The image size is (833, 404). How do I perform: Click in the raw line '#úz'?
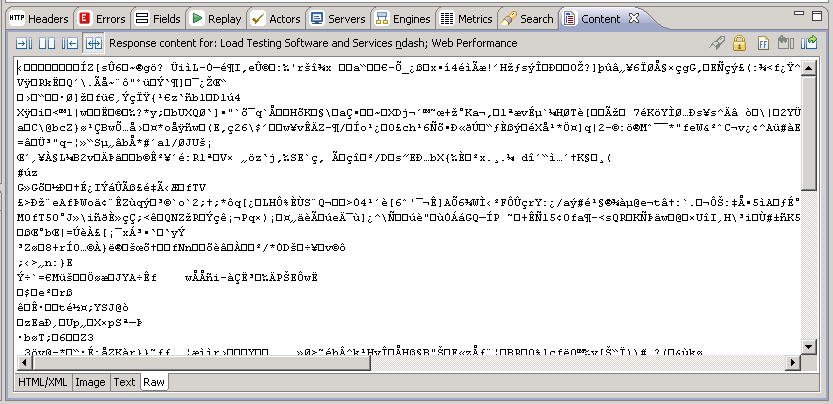(28, 173)
